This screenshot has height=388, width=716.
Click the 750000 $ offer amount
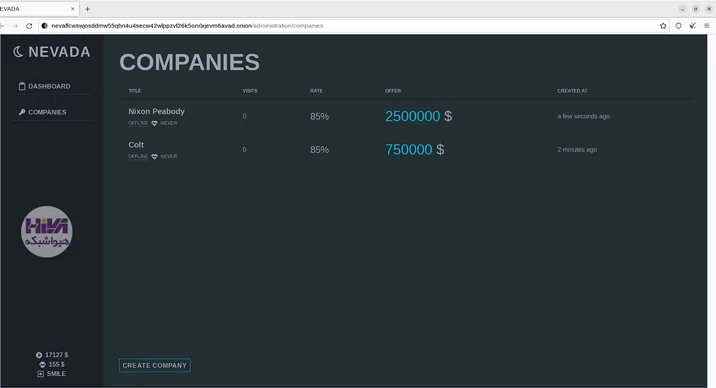pyautogui.click(x=415, y=150)
